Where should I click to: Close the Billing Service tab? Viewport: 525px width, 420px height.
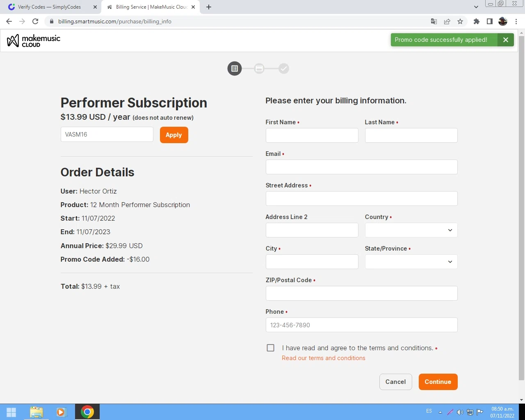pos(193,7)
